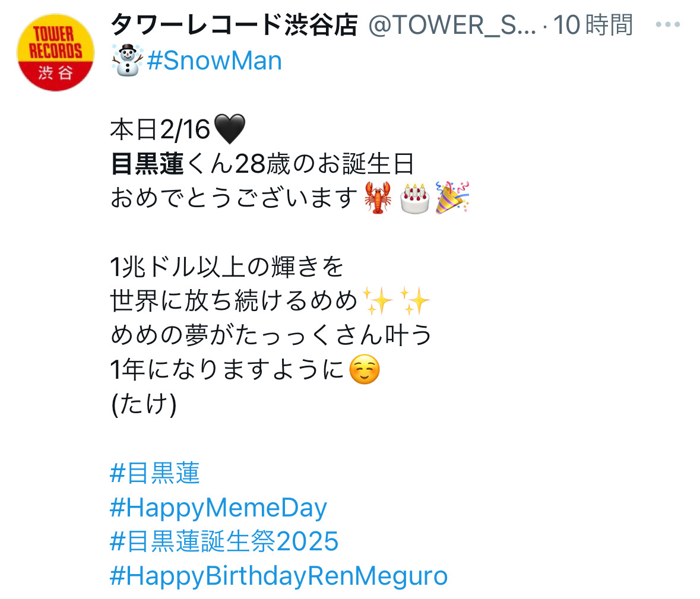Click the first sparkles emoji after めめ
Viewport: 700px width, 599px height.
coord(377,301)
